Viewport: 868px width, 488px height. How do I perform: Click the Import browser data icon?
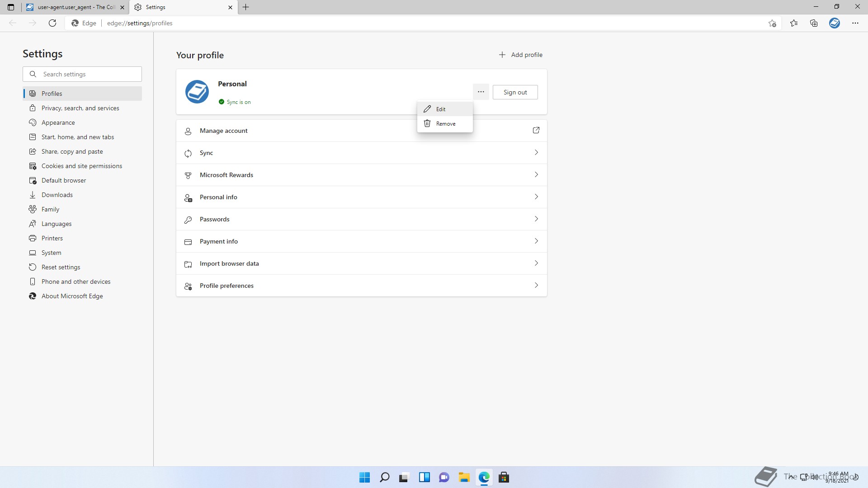click(188, 264)
